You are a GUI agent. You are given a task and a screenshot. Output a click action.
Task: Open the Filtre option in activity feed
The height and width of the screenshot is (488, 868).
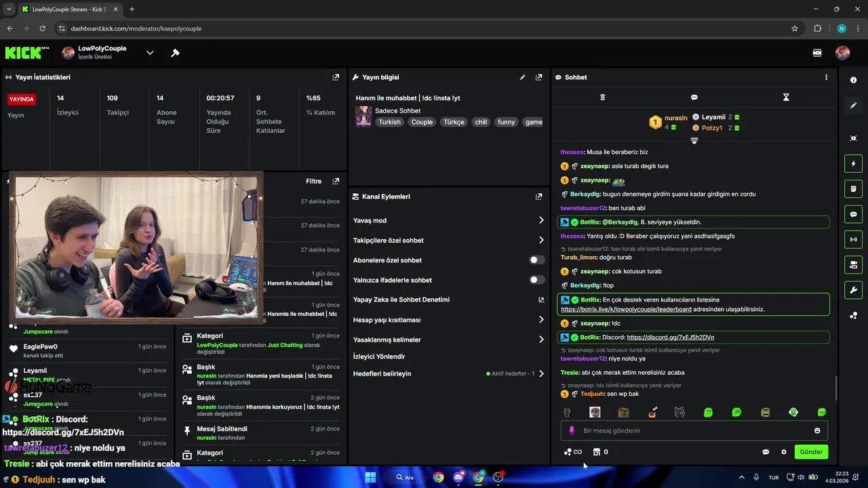click(313, 181)
